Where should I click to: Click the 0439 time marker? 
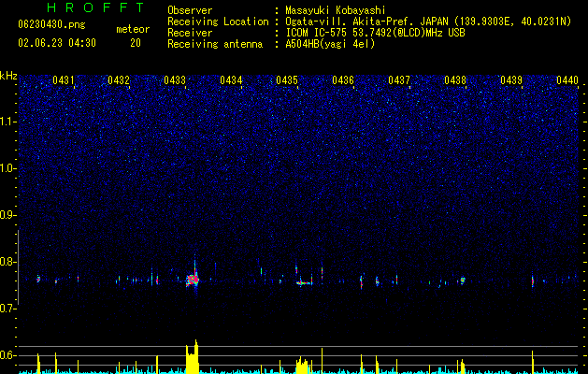(x=511, y=79)
